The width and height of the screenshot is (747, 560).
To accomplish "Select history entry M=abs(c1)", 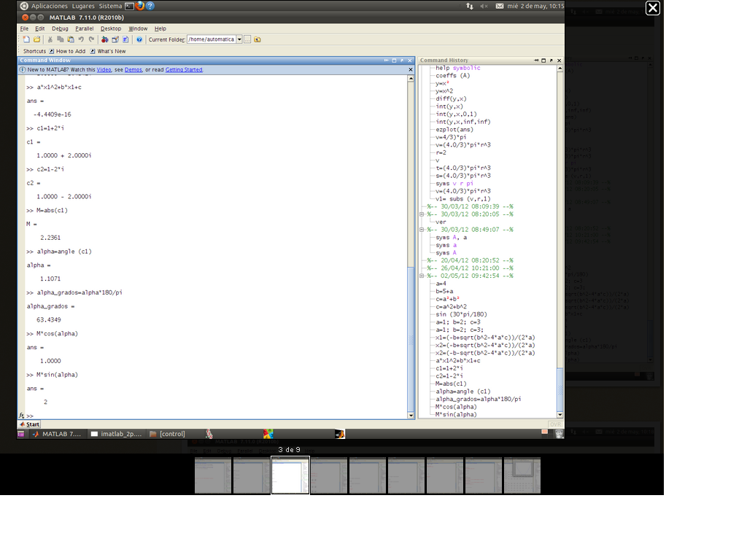I will 451,384.
